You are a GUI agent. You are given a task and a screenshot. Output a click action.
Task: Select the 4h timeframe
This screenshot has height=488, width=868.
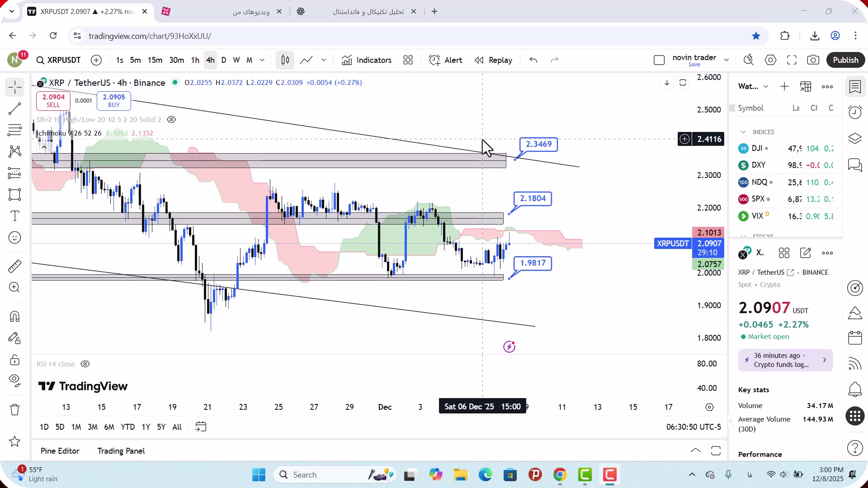[210, 60]
